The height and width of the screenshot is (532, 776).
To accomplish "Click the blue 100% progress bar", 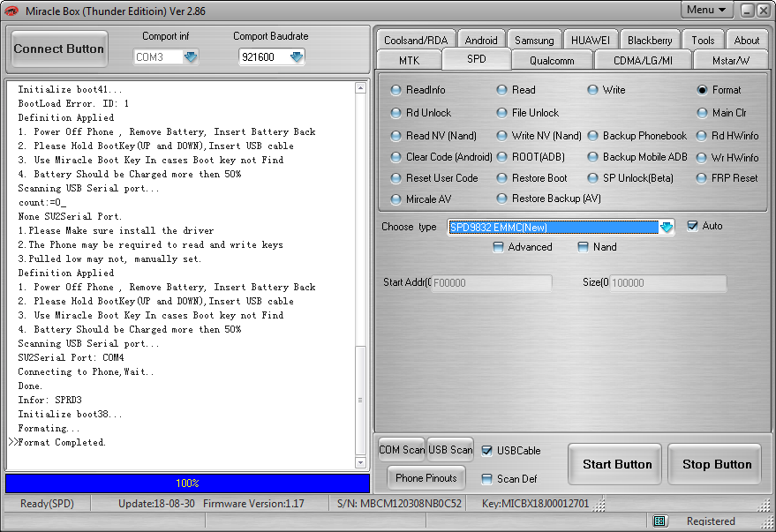I will [187, 483].
